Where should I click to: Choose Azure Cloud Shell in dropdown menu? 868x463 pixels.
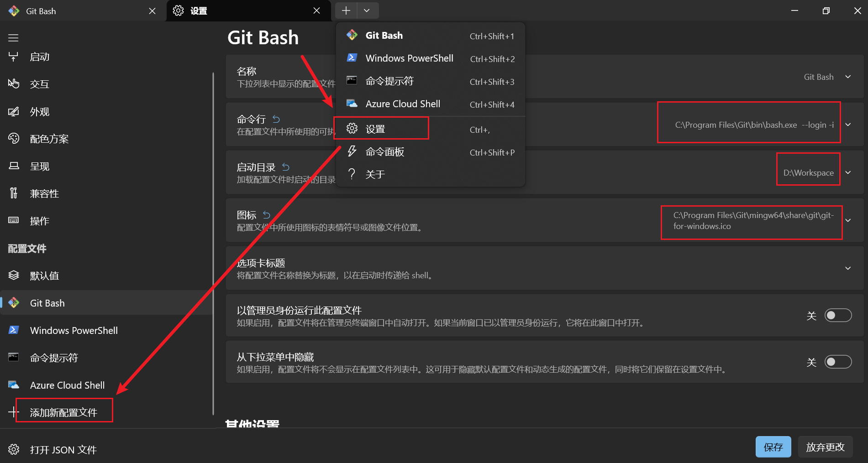[x=431, y=104]
